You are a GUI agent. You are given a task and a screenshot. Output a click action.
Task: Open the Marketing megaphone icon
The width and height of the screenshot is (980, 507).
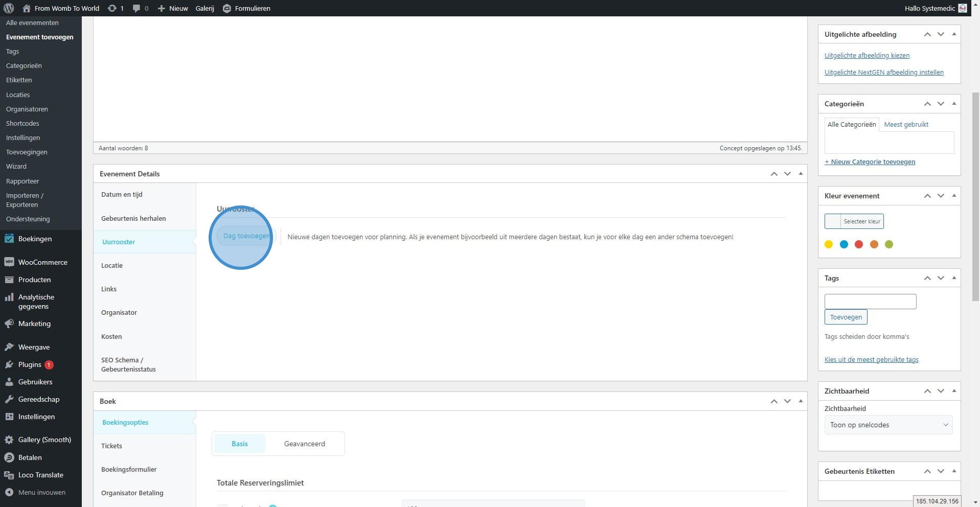(9, 324)
